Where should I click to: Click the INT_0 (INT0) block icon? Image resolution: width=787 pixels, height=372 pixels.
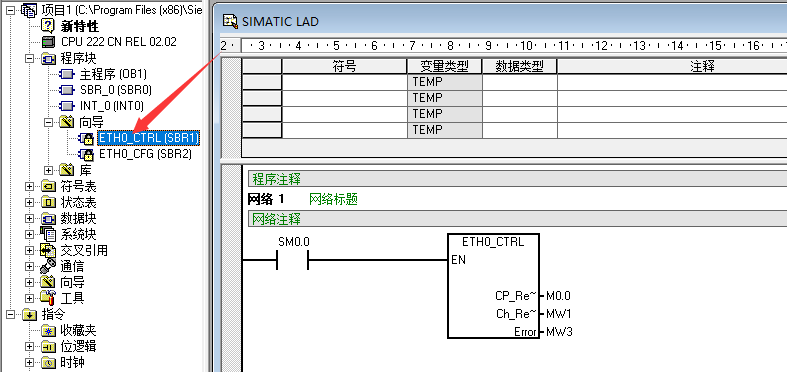67,106
